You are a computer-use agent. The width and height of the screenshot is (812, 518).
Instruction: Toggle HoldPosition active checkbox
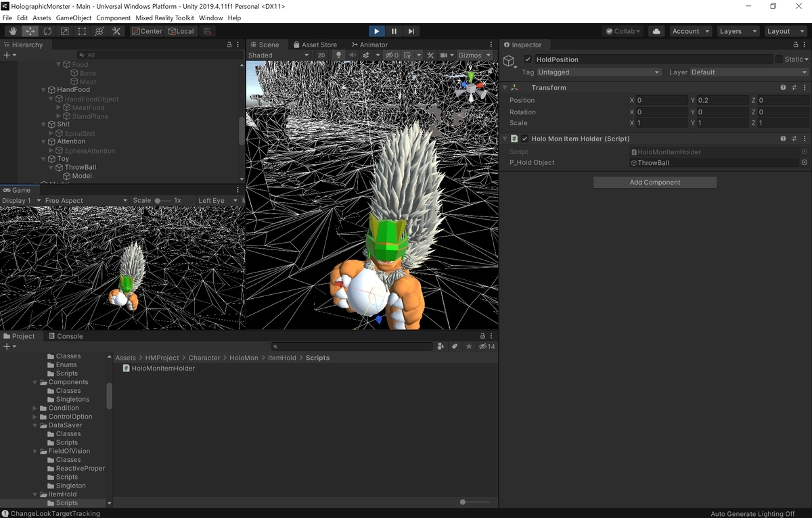[528, 60]
